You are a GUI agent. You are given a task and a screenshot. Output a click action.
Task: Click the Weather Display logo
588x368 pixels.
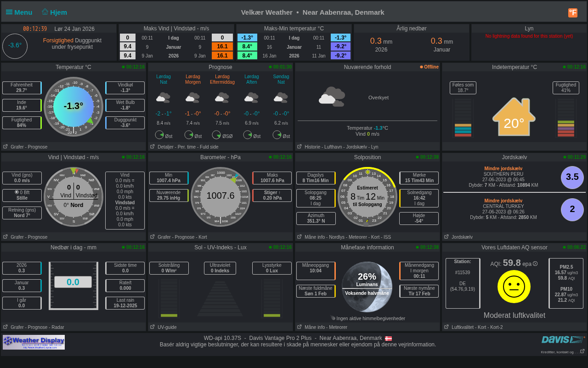(34, 342)
